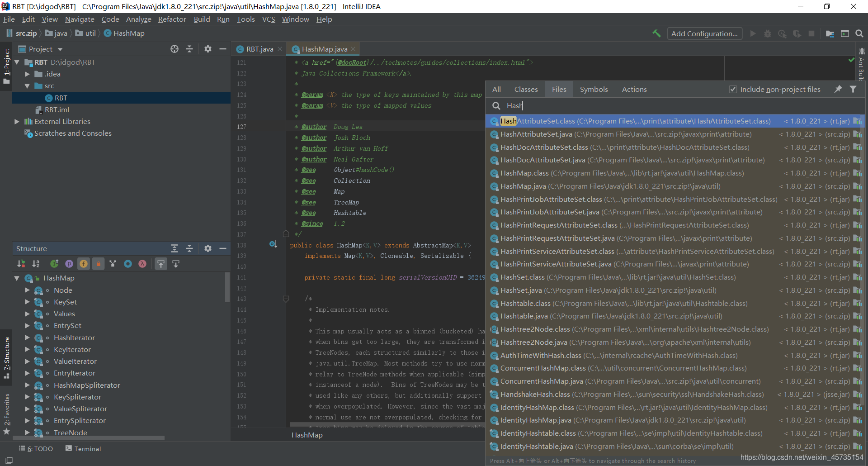Open the TODO tool window button
The image size is (868, 466).
36,448
